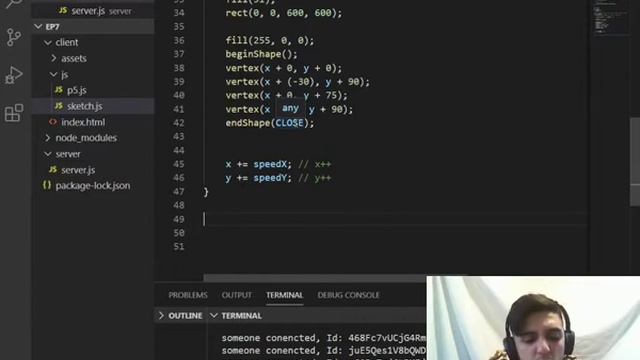Click the JS icon beside p5.js
Screen dimensions: 640x360
[59, 90]
